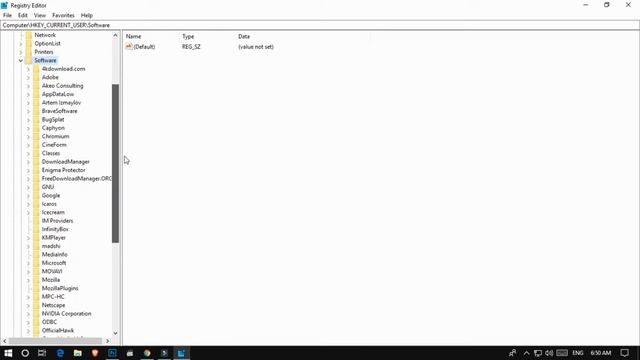Image resolution: width=640 pixels, height=360 pixels.
Task: Select the InfinityBox key
Action: 55,229
